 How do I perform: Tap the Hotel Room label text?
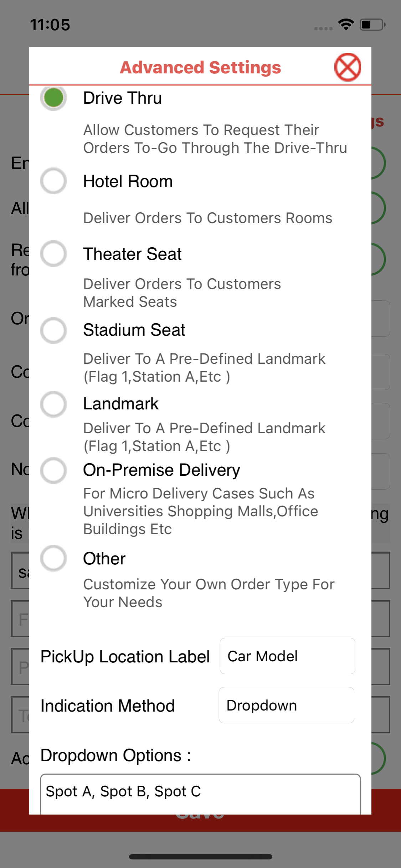[128, 181]
